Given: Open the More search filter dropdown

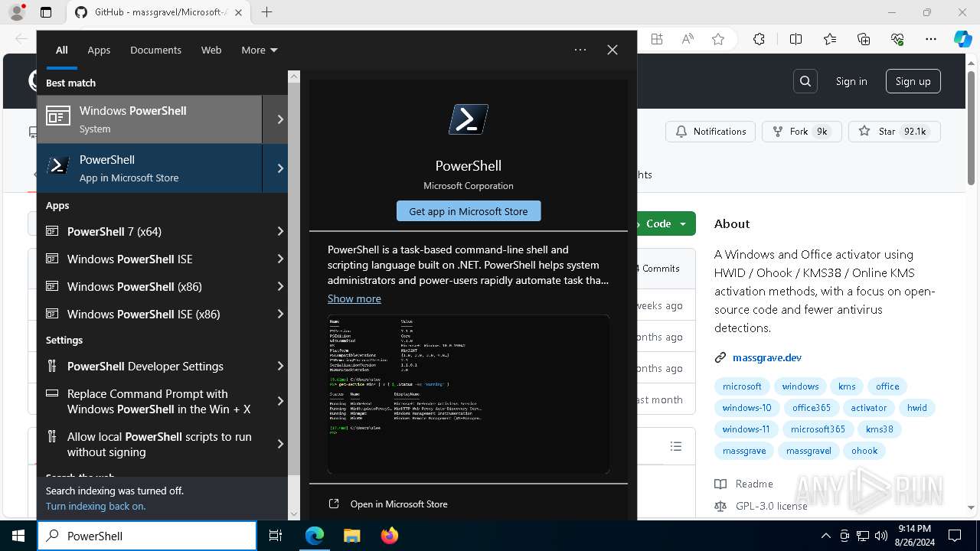Looking at the screenshot, I should coord(260,50).
